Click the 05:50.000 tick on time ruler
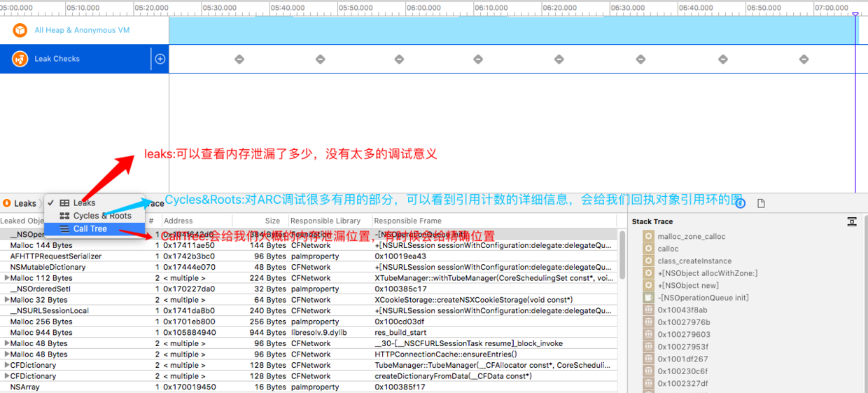 [x=357, y=8]
